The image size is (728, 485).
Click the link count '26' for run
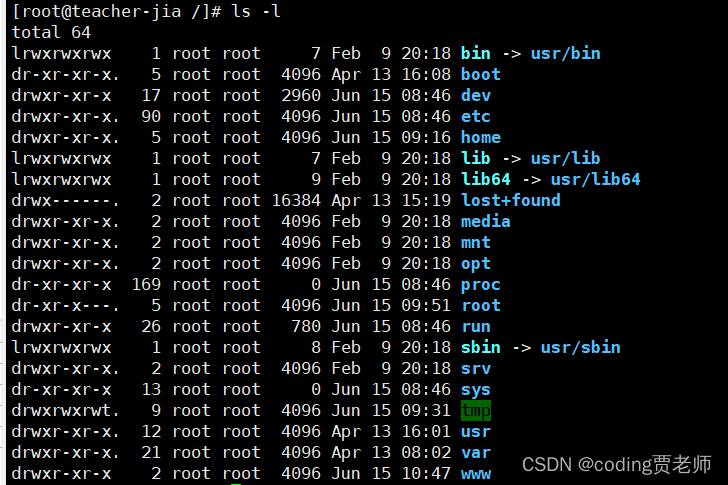coord(151,326)
